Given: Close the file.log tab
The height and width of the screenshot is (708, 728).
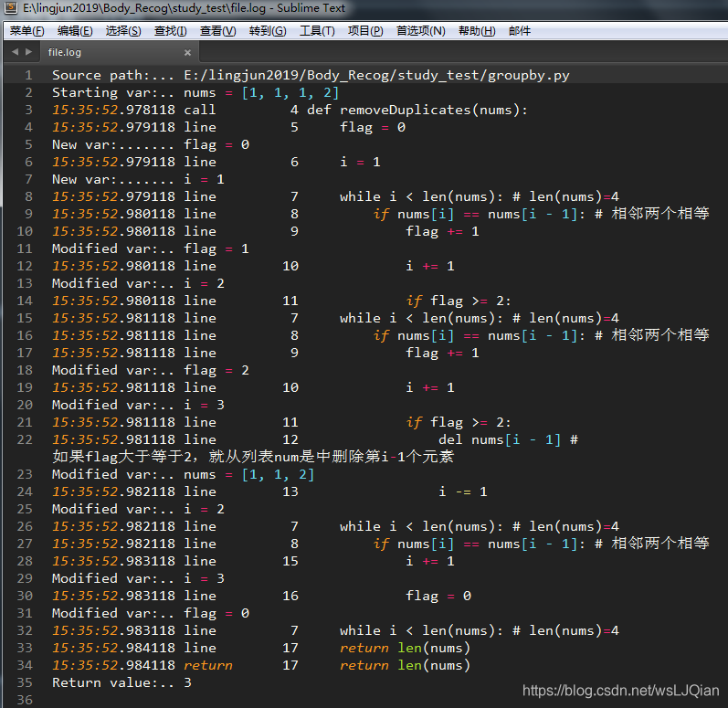Looking at the screenshot, I should (187, 52).
